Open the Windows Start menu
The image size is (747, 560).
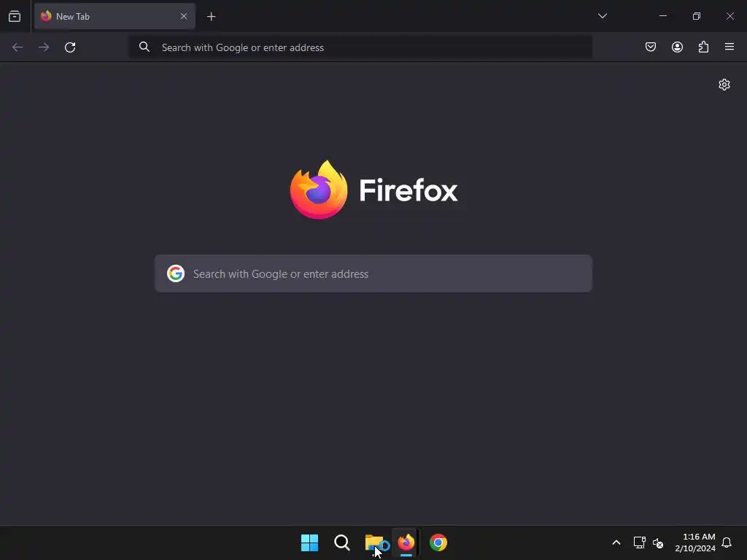tap(309, 542)
